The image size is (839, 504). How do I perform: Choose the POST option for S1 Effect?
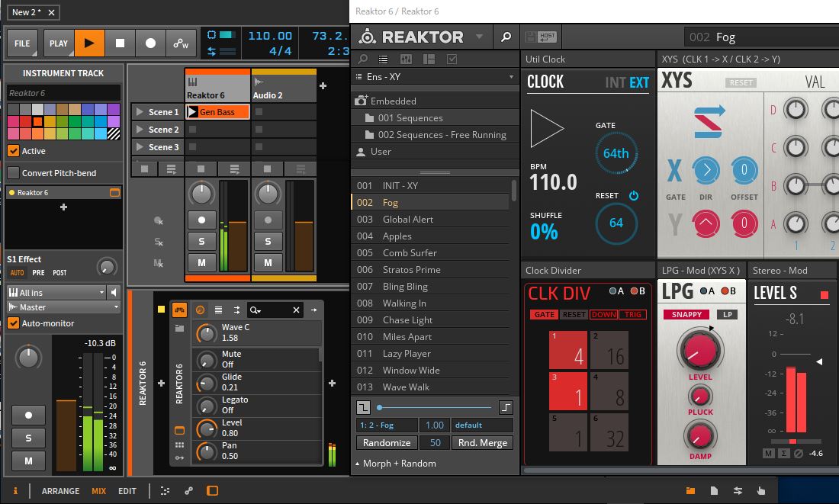[59, 272]
